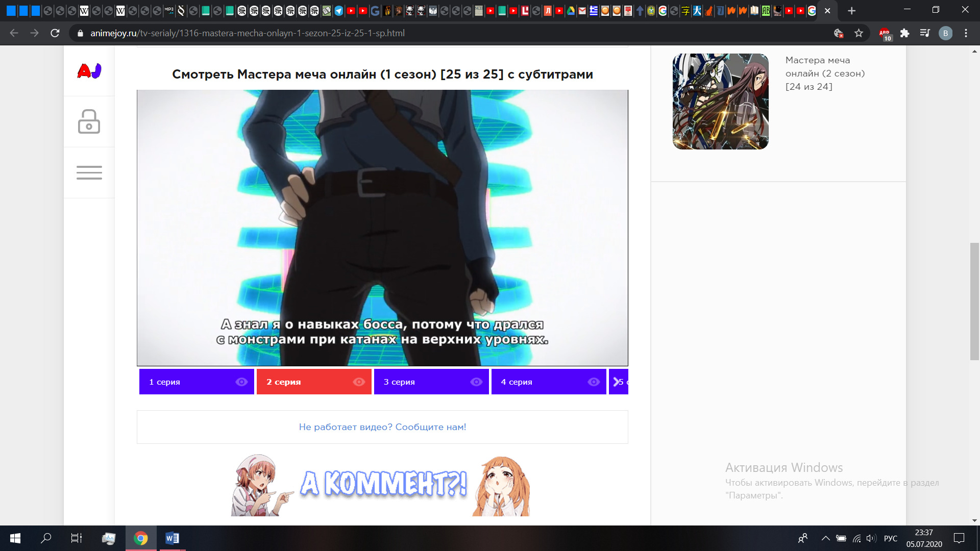Image resolution: width=980 pixels, height=551 pixels.
Task: Click the ABP adblock extension icon
Action: click(885, 34)
